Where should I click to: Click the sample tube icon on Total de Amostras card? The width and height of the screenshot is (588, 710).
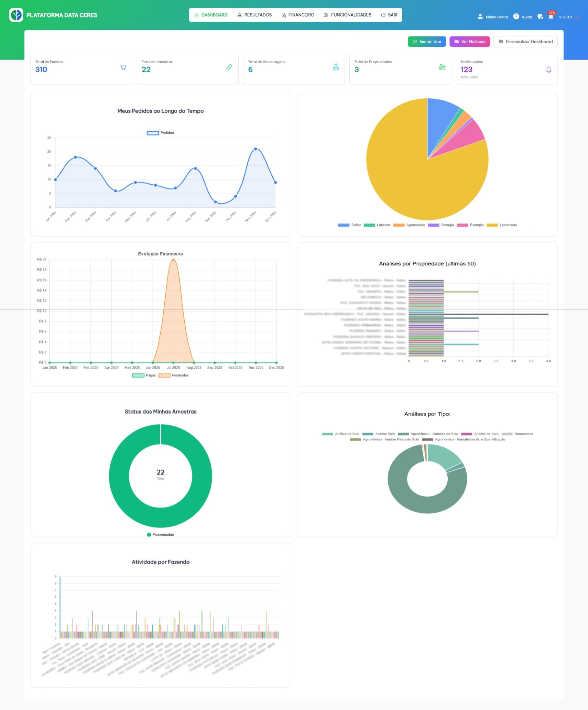[x=229, y=67]
